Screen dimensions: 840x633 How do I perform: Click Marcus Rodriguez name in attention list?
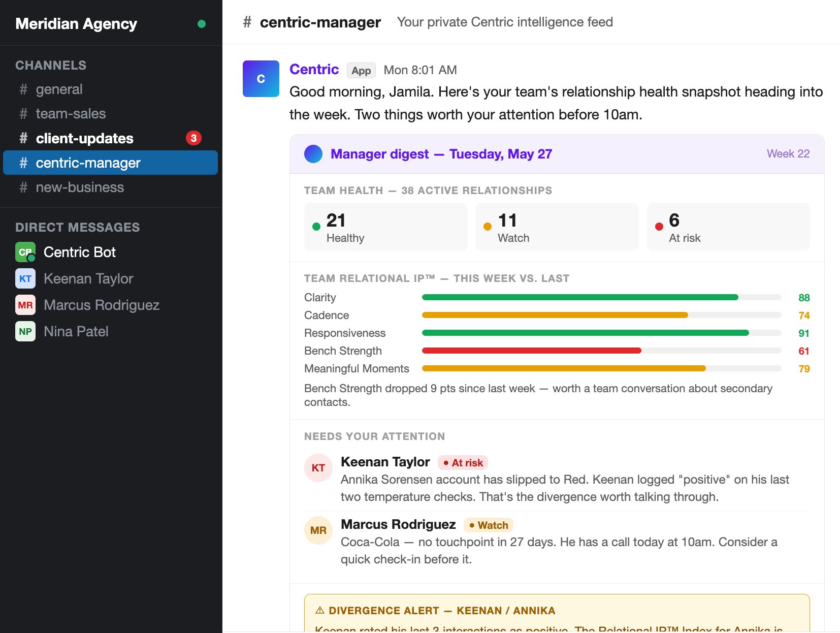pos(398,524)
